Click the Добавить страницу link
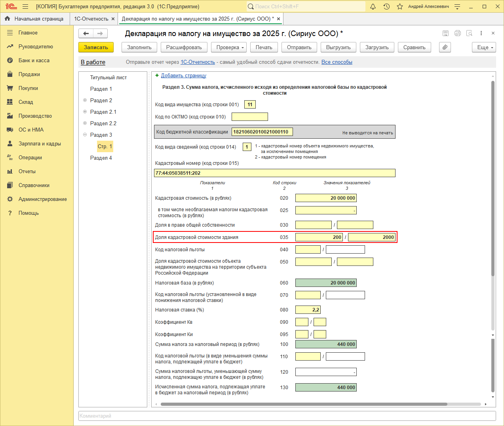This screenshot has height=426, width=504. 183,75
